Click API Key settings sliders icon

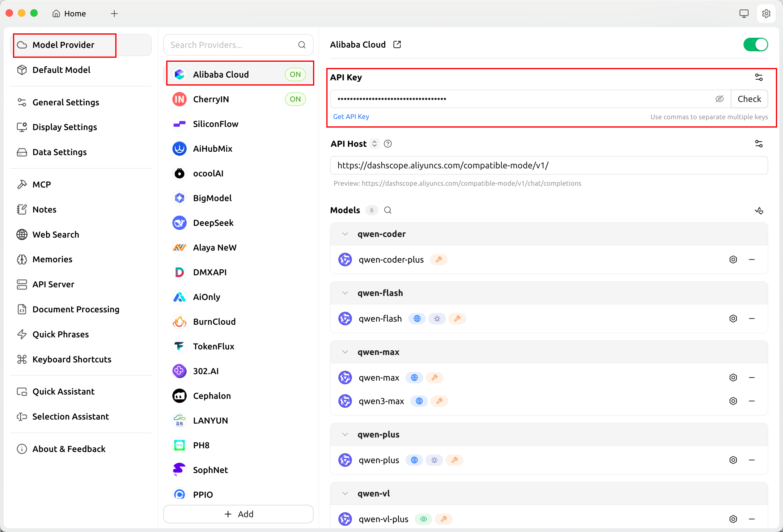pos(758,77)
